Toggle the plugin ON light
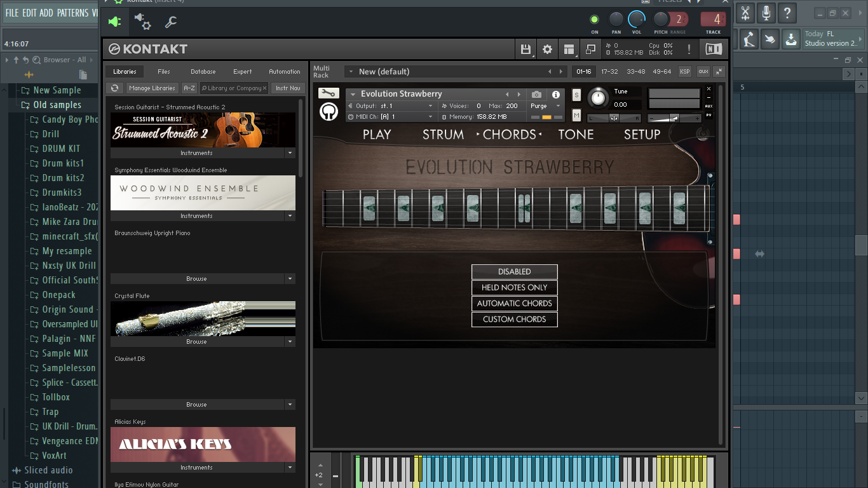The image size is (868, 488). (595, 20)
